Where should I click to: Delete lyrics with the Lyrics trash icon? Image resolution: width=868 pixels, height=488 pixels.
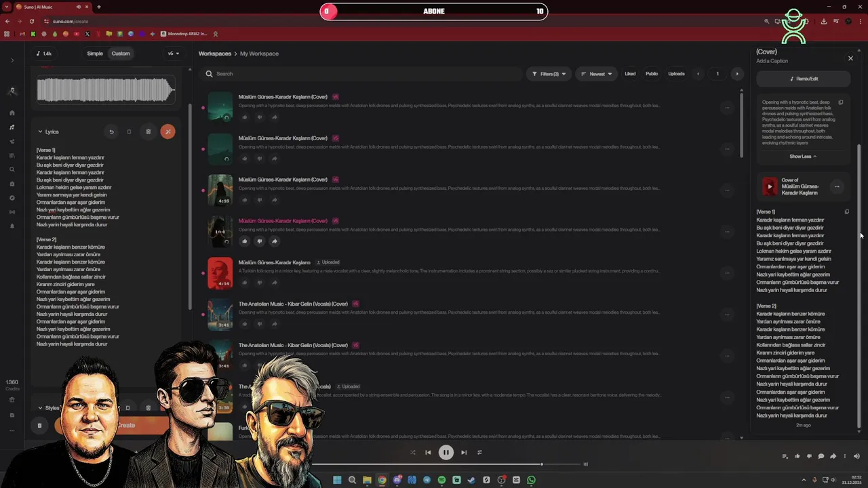tap(148, 131)
